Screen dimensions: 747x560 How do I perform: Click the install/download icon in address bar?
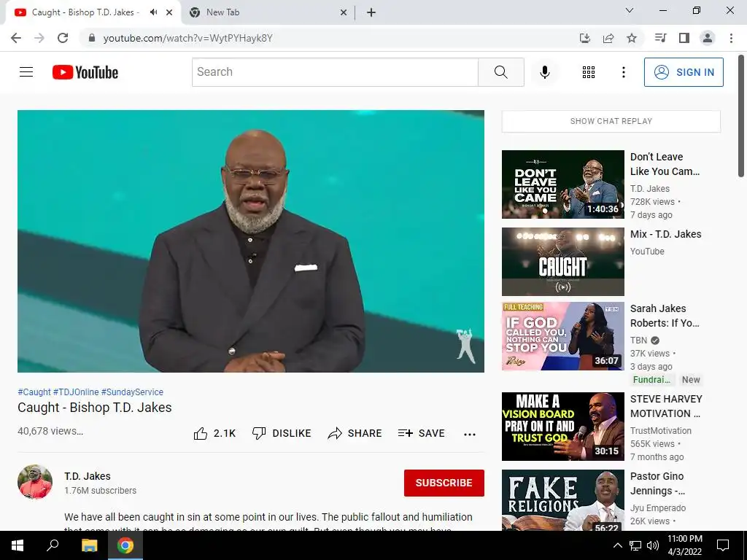[x=585, y=38]
